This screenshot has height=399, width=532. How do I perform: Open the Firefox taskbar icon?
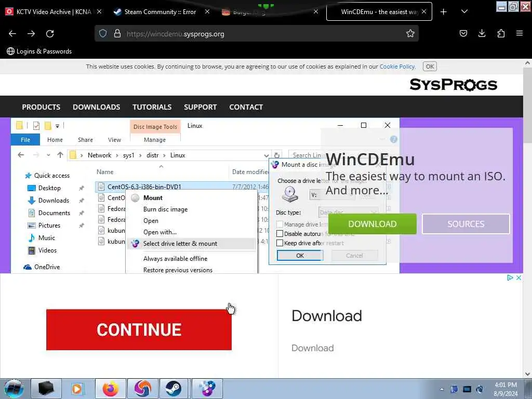click(x=111, y=389)
